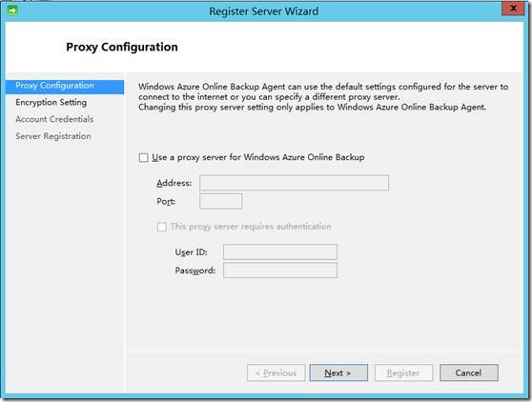
Task: Click the Register button
Action: (403, 372)
